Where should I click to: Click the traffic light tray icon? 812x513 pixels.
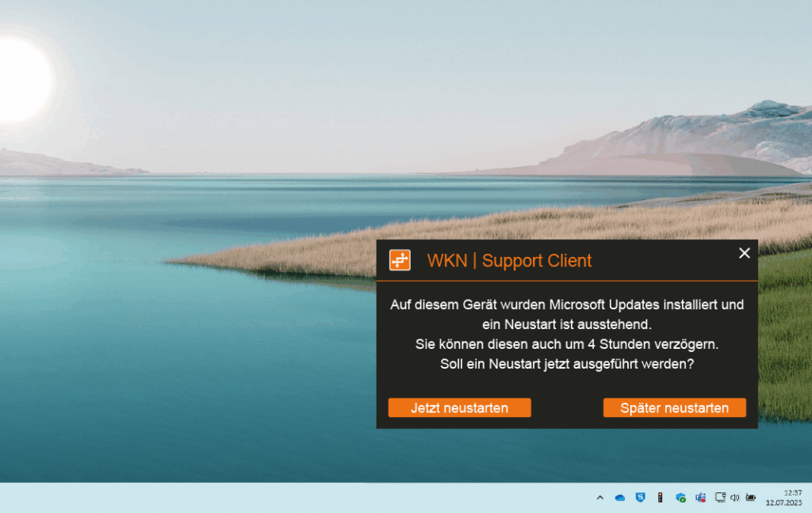(660, 497)
